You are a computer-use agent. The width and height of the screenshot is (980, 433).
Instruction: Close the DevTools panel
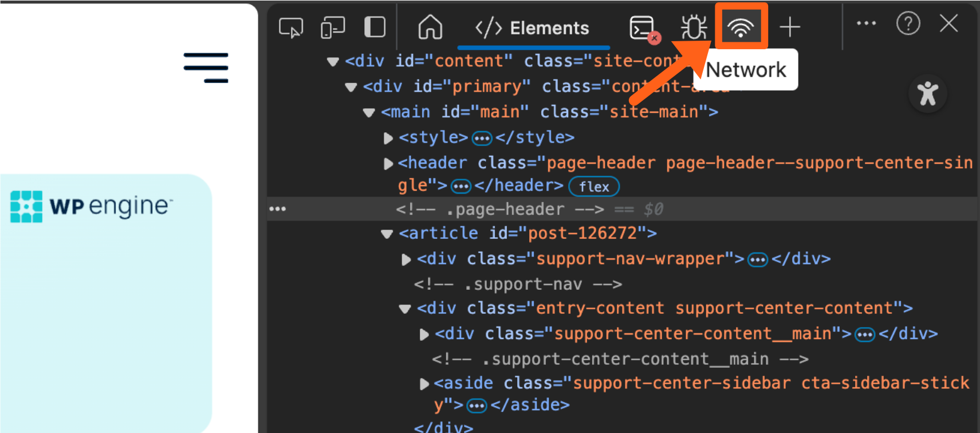point(948,23)
